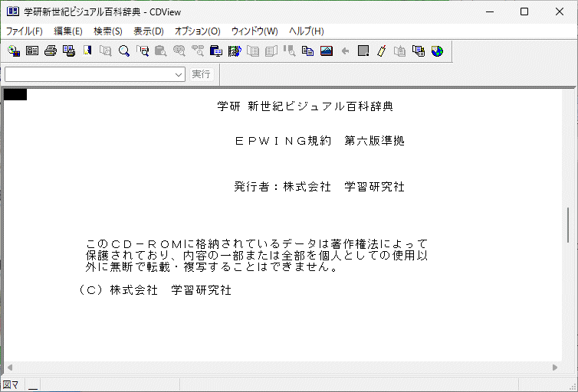Click the (C)株式会社 学習研究社 copyright line
The image size is (578, 392).
point(155,290)
